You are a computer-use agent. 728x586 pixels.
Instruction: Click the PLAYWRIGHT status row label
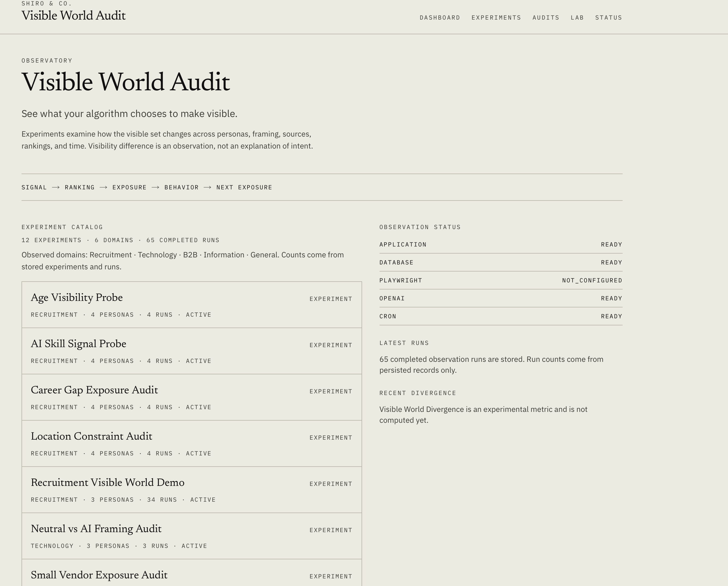(401, 280)
